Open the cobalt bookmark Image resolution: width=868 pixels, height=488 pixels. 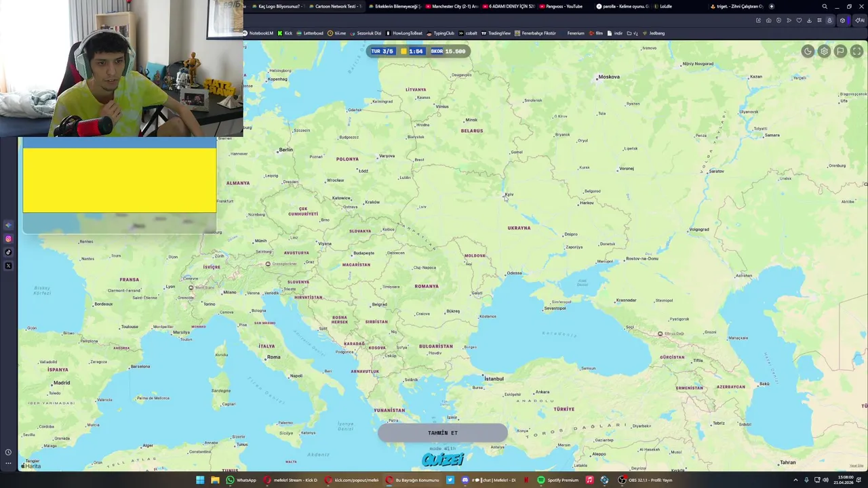(468, 33)
